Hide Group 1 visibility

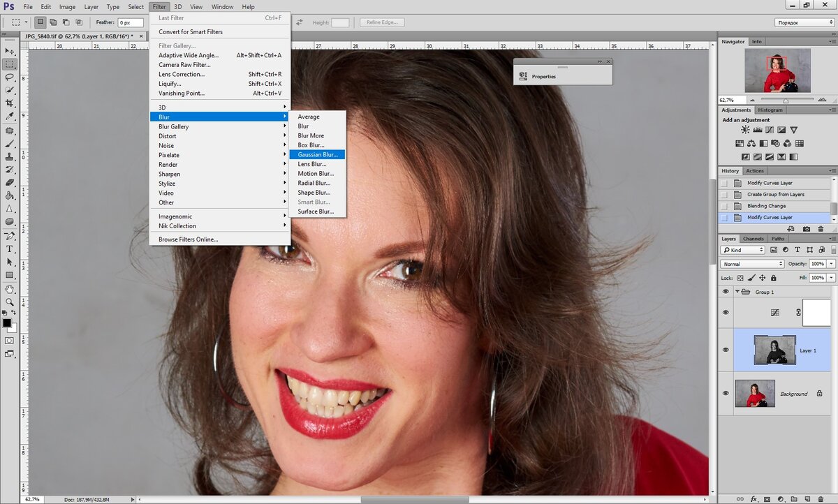[726, 292]
